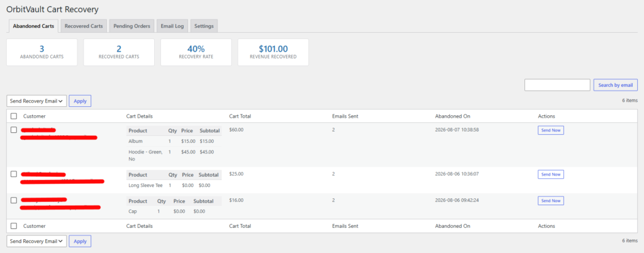Click the date 2026-08-07 10:38:58
Image resolution: width=644 pixels, height=253 pixels.
(x=457, y=130)
